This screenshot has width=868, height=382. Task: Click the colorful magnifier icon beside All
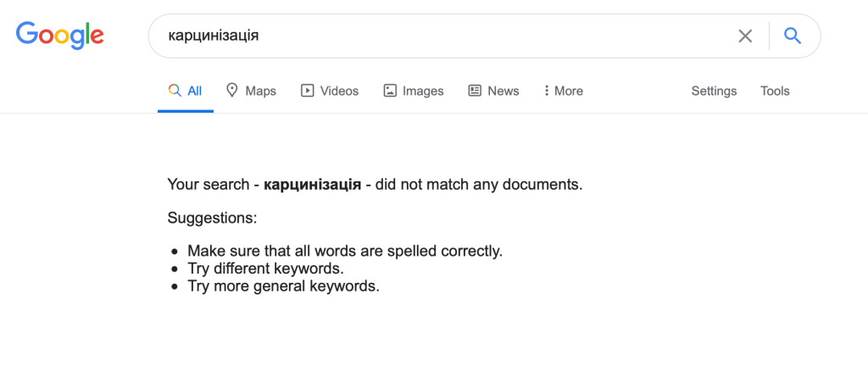(x=175, y=91)
